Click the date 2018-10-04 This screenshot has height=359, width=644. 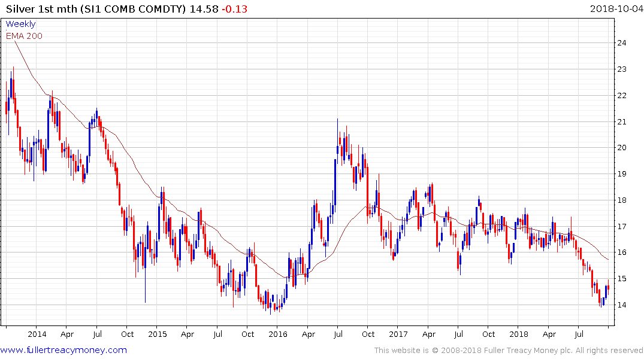click(x=616, y=9)
